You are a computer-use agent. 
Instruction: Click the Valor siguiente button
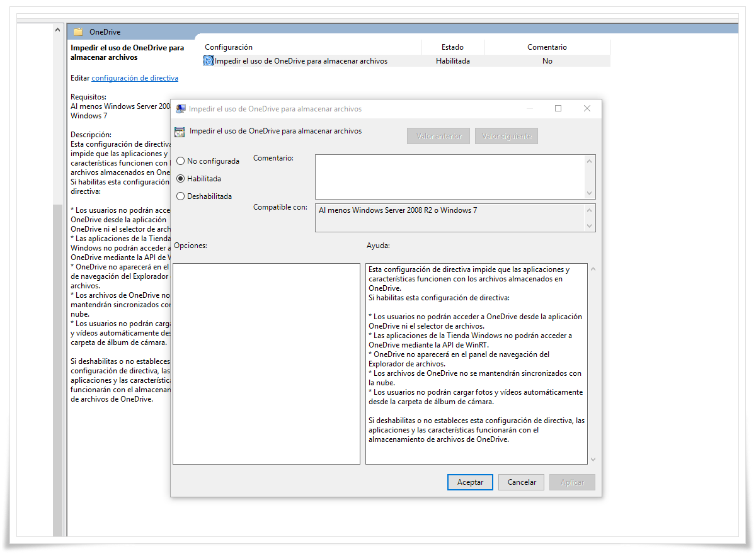[507, 136]
